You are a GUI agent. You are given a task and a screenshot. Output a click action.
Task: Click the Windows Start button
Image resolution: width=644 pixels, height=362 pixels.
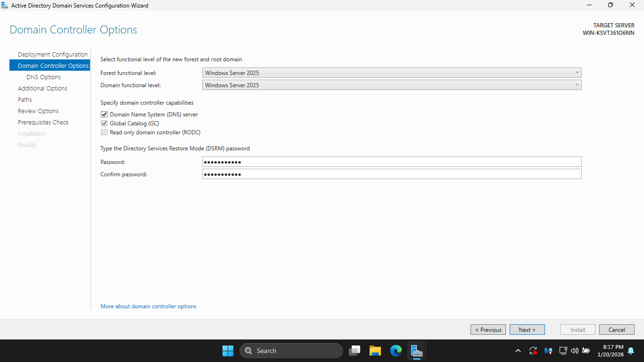228,351
